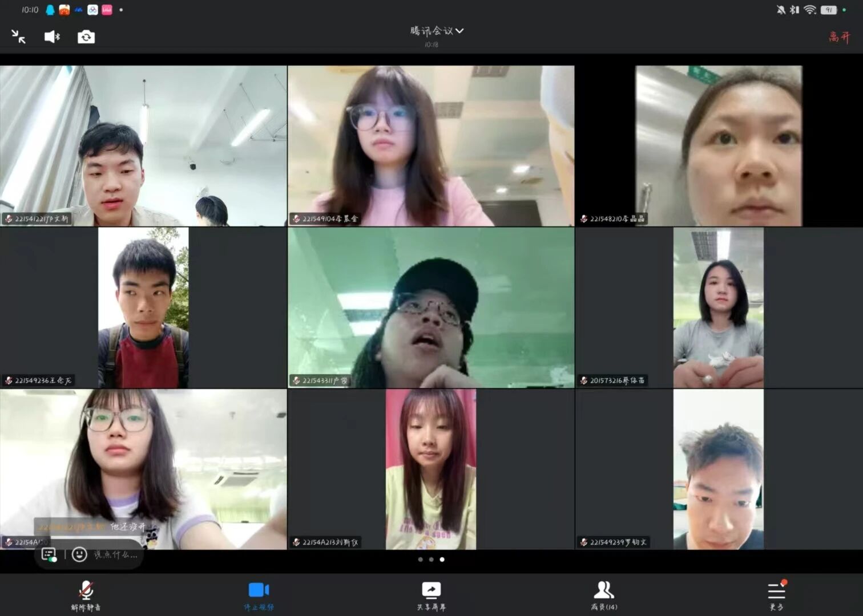This screenshot has height=616, width=863.
Task: Open the More menu (更多)
Action: 776,595
